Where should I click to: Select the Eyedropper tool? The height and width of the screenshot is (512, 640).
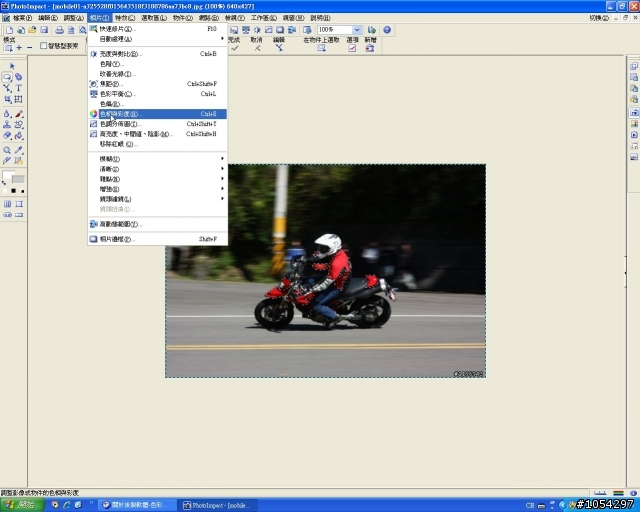[x=18, y=150]
